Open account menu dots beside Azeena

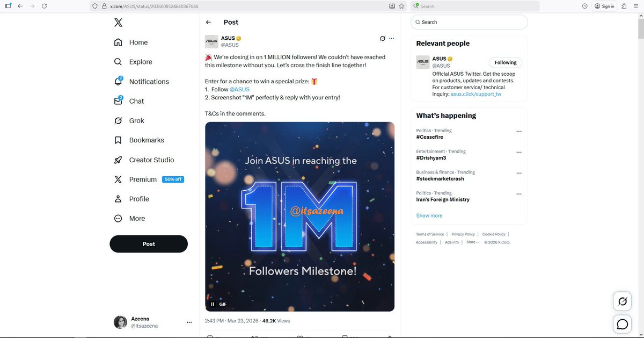pyautogui.click(x=189, y=322)
